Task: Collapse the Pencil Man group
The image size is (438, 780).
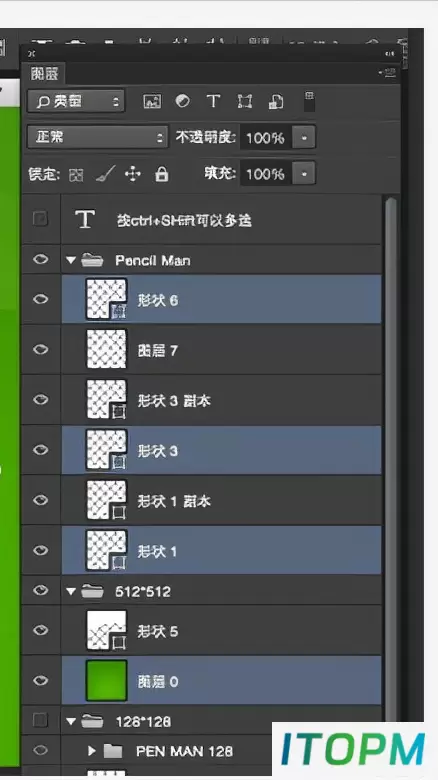Action: tap(71, 260)
